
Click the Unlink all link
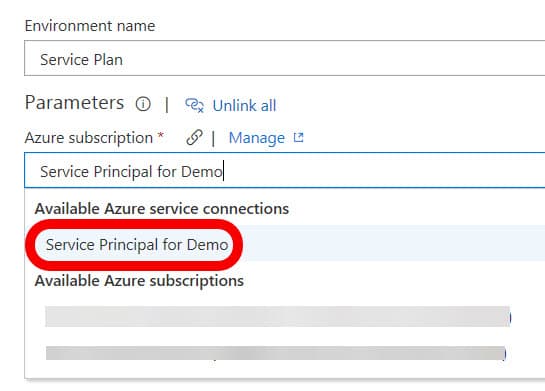244,106
